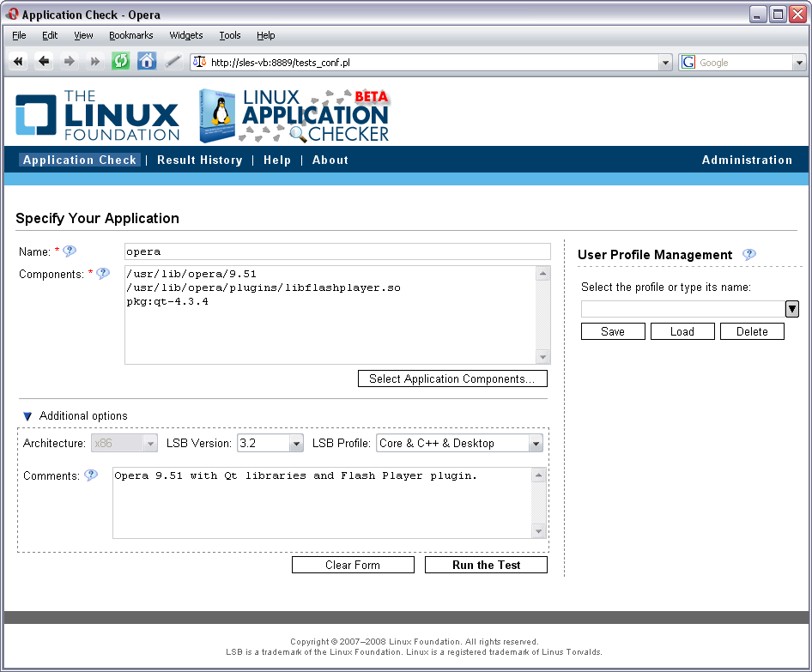Delete the selected user profile

pos(752,331)
